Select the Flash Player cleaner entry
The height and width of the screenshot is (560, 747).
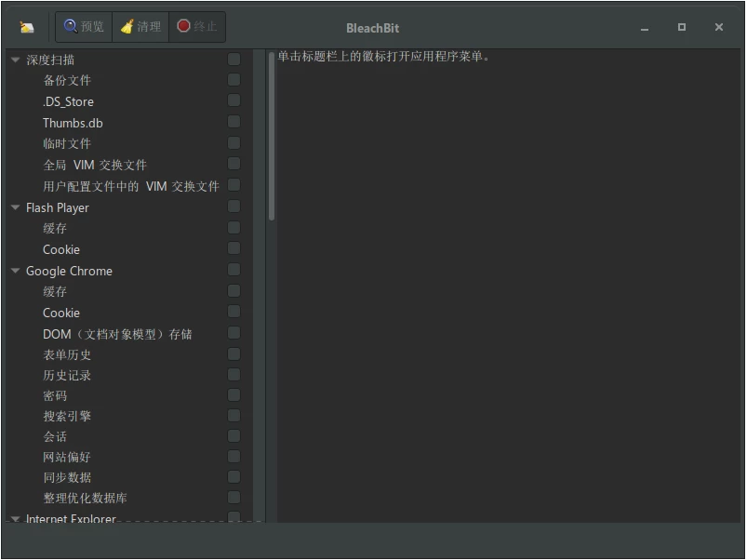pyautogui.click(x=58, y=207)
